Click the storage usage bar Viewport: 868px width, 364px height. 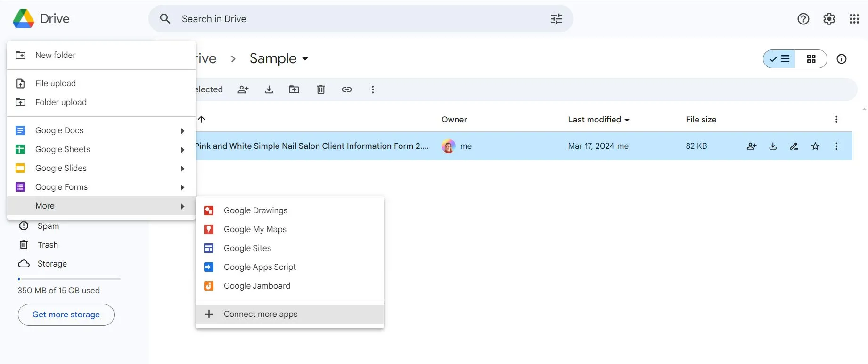pos(69,279)
